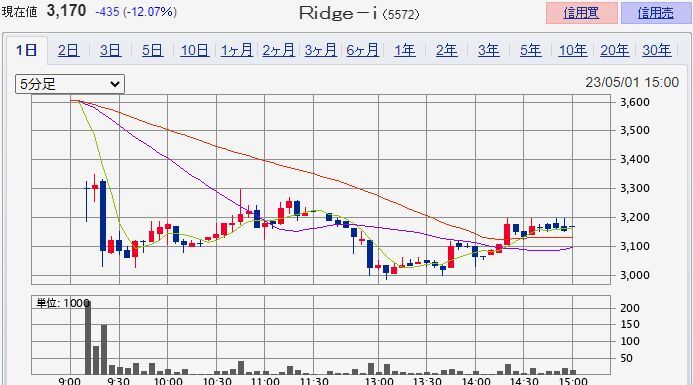Open the 5分足 candle interval dropdown
Screen dimensions: 693x385
pyautogui.click(x=70, y=84)
